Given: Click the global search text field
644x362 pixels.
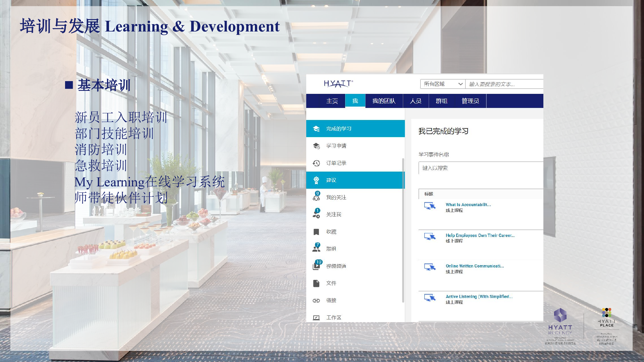Looking at the screenshot, I should click(504, 84).
